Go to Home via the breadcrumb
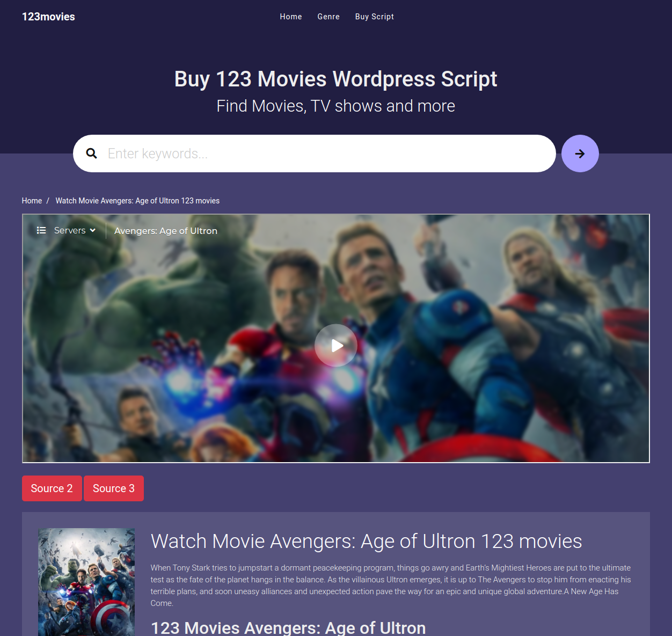Screen dimensions: 672x636 pos(32,201)
